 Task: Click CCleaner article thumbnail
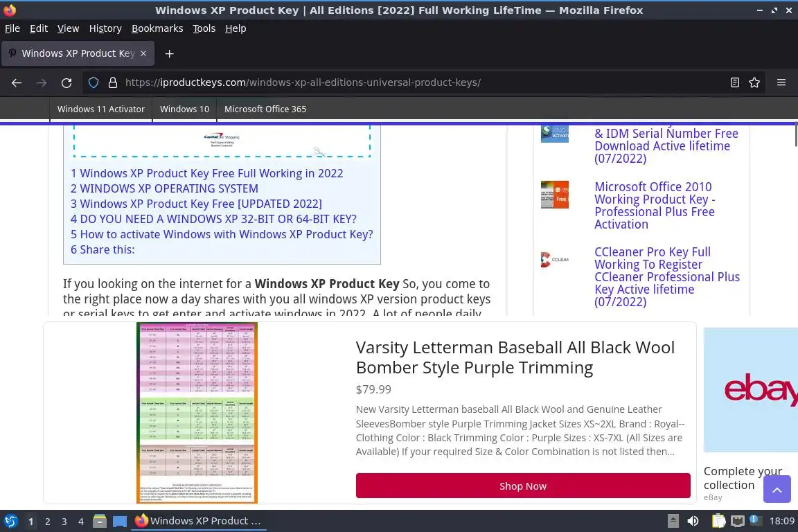click(x=555, y=260)
